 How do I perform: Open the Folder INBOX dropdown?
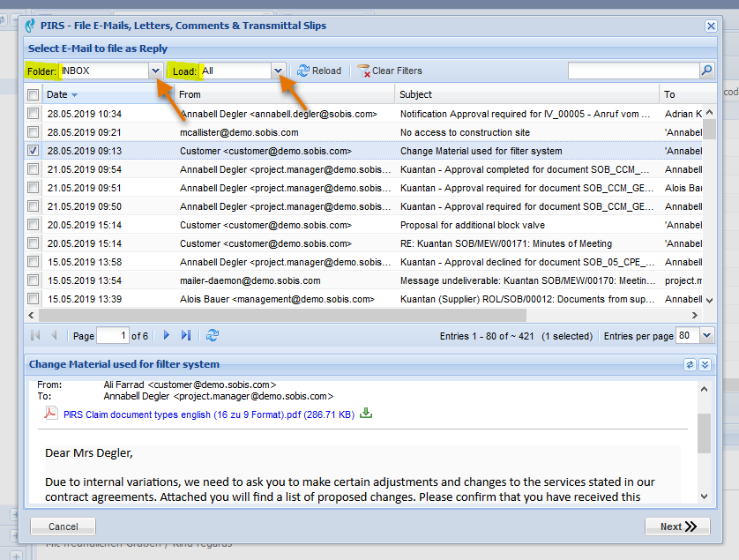[x=155, y=71]
